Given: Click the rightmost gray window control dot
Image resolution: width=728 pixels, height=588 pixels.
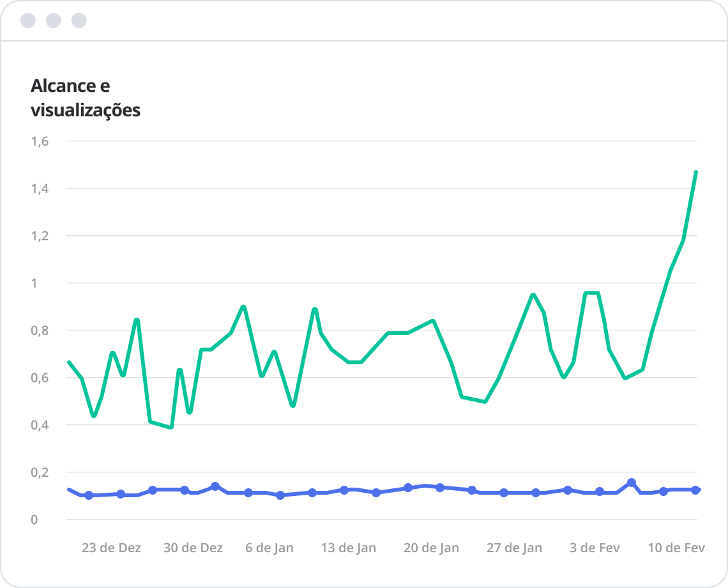Looking at the screenshot, I should 79,20.
